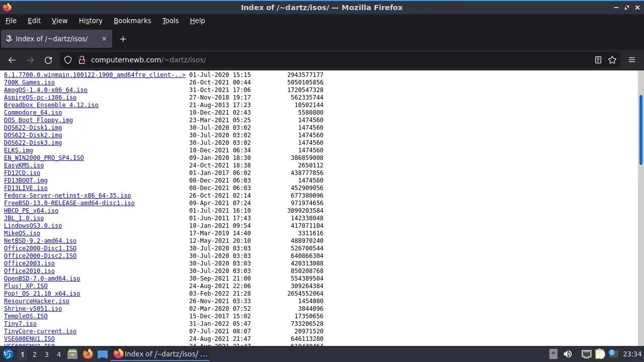644x362 pixels.
Task: Switch to workspace 2
Action: 34,354
